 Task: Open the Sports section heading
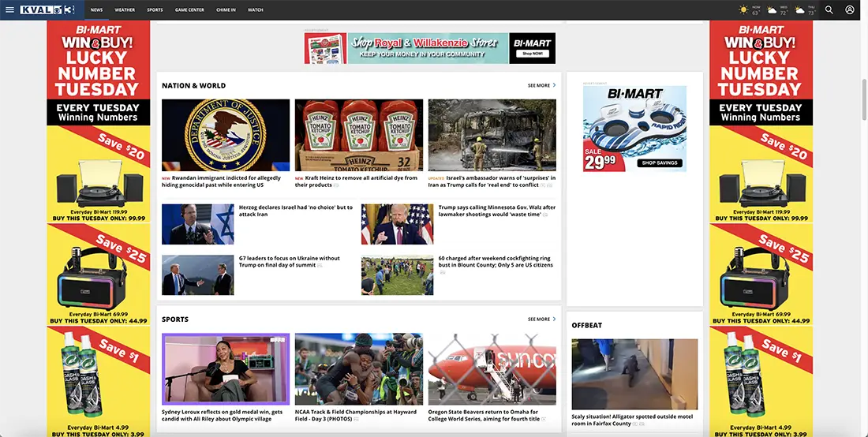tap(175, 319)
